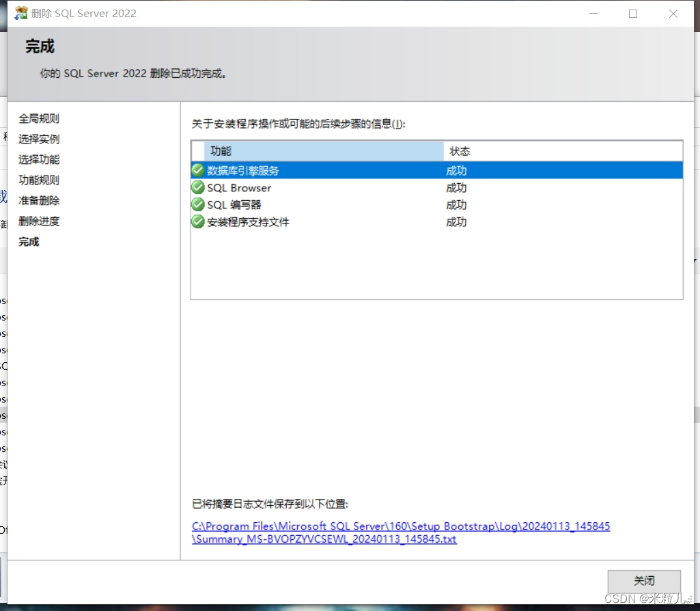Click green check icon beside SQL 编写器
700x611 pixels.
click(198, 204)
